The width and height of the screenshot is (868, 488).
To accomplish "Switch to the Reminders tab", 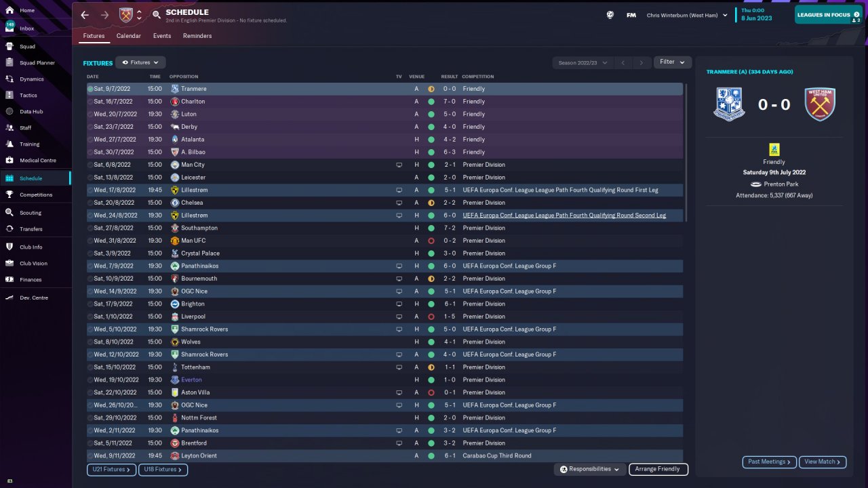I will 197,36.
